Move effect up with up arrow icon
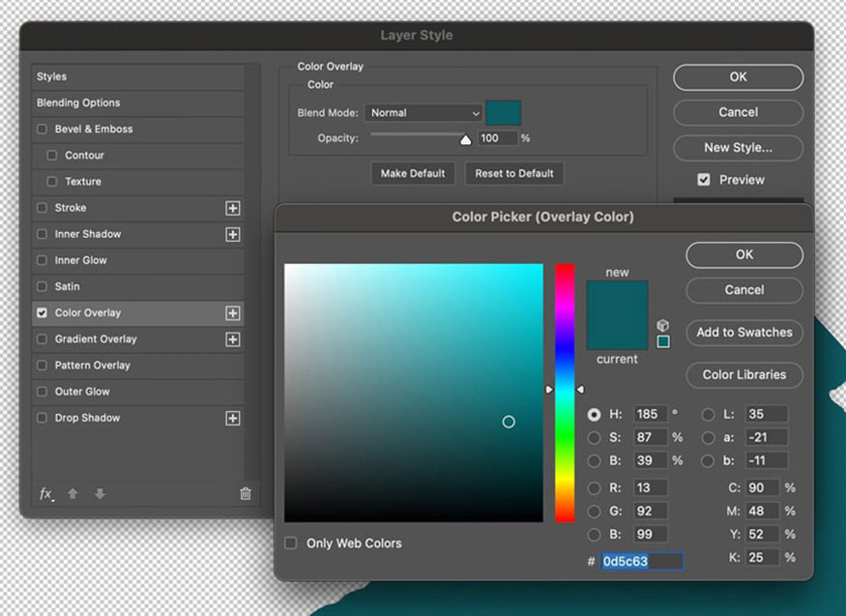The image size is (846, 616). click(73, 493)
